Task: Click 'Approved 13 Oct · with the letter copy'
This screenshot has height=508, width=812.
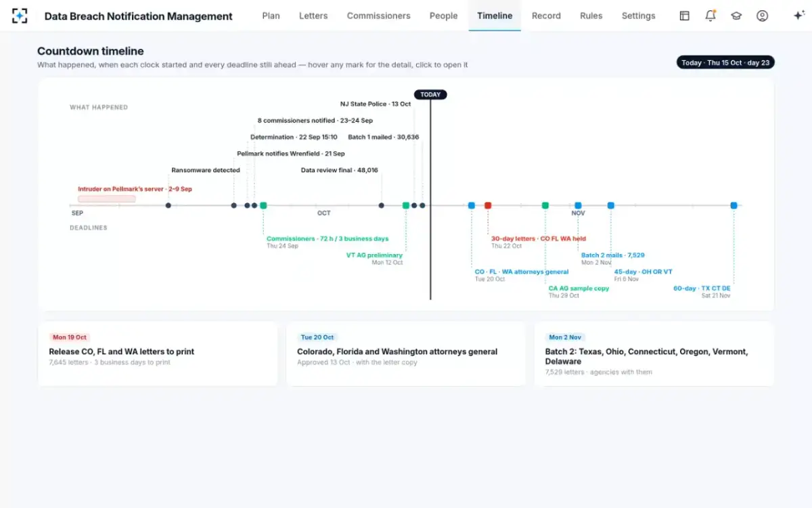Action: [x=357, y=362]
